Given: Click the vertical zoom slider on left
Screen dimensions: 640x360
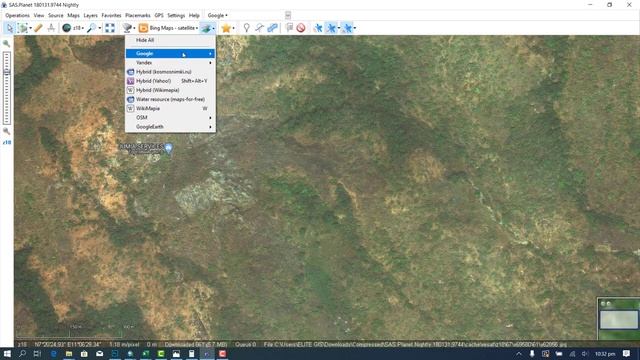Looking at the screenshot, I should tap(7, 88).
